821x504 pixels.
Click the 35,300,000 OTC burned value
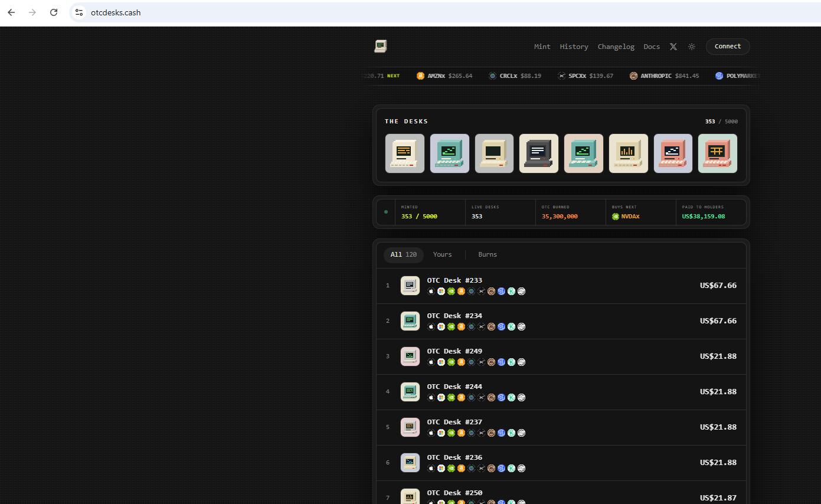(x=560, y=217)
